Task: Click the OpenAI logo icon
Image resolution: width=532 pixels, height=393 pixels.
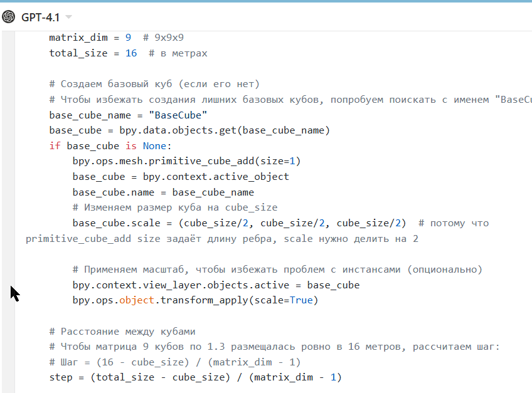Action: (x=9, y=17)
